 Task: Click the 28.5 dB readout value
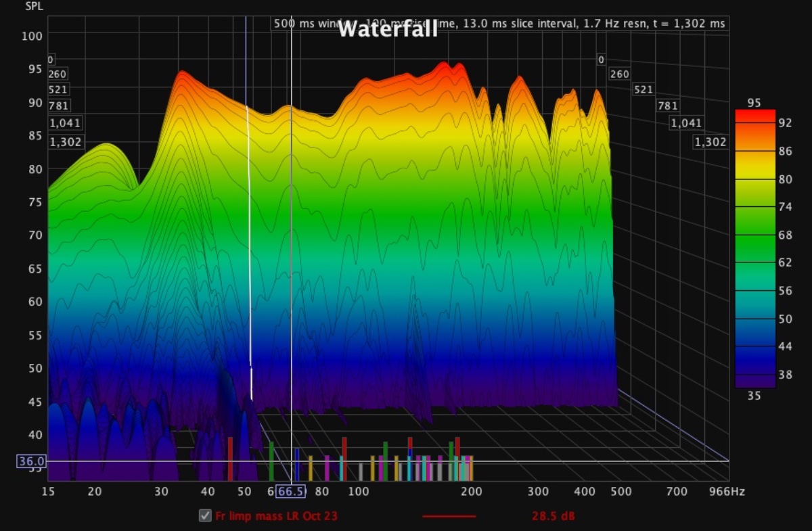553,517
